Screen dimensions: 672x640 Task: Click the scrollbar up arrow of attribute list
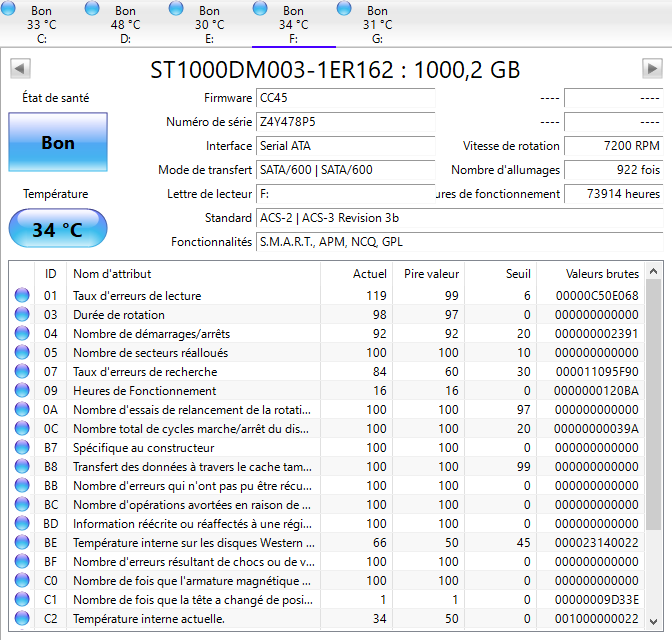[654, 271]
